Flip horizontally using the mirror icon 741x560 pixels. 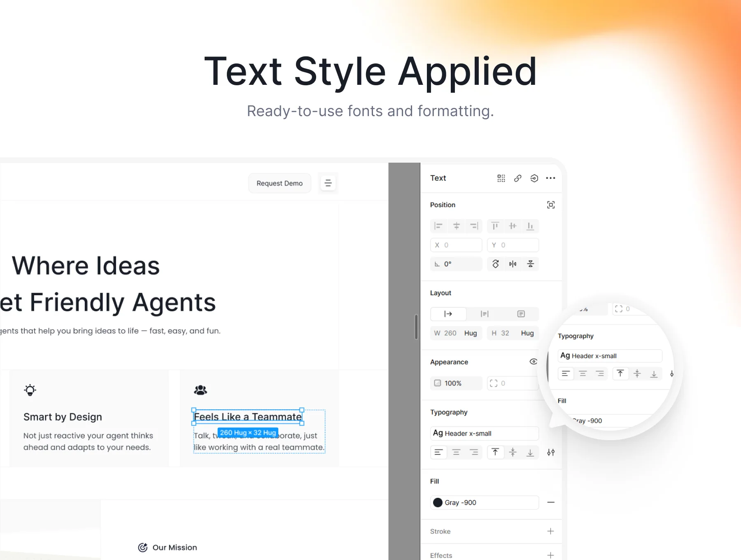513,264
